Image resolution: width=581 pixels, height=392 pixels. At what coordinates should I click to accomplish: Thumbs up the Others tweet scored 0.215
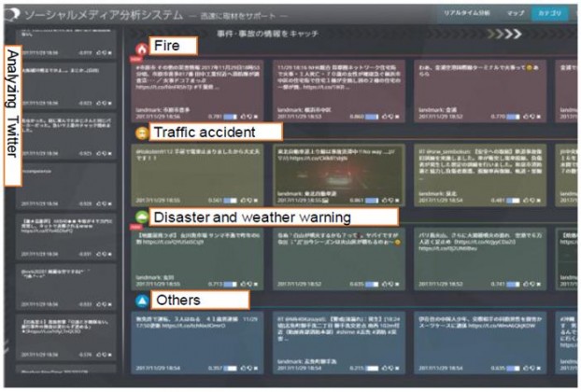pos(385,369)
